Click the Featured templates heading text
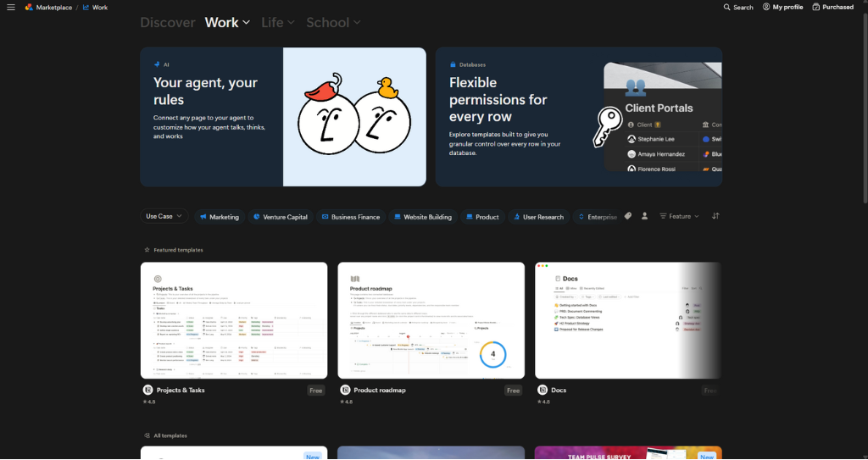Image resolution: width=868 pixels, height=460 pixels. tap(178, 250)
